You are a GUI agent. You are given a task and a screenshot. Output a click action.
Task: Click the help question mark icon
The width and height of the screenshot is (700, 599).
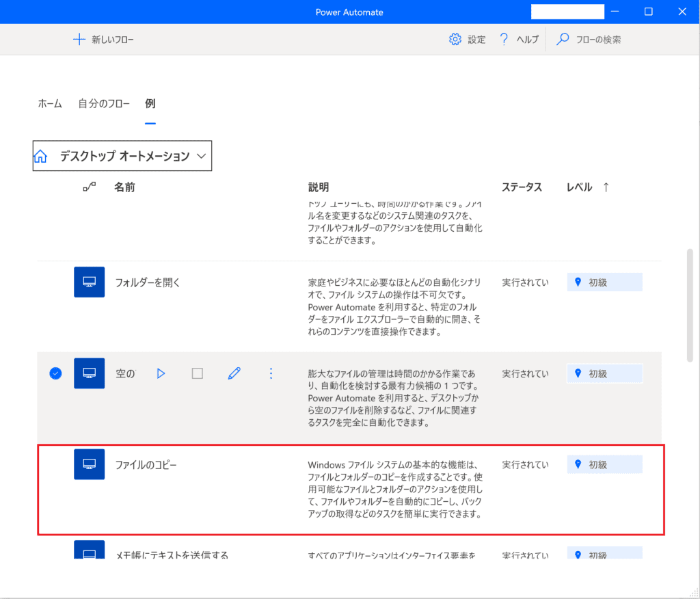(504, 40)
